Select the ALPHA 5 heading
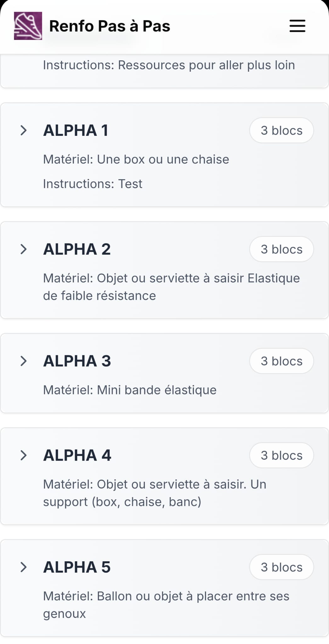This screenshot has height=644, width=329. point(77,567)
